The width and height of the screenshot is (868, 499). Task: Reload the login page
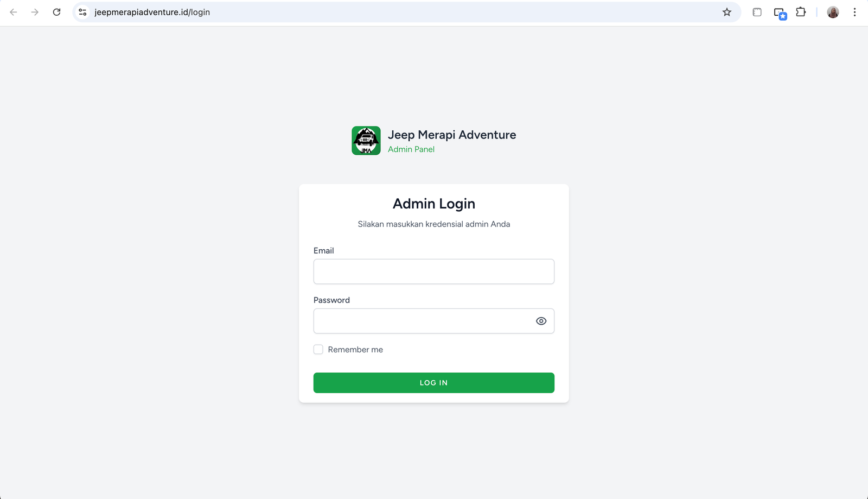pyautogui.click(x=56, y=12)
